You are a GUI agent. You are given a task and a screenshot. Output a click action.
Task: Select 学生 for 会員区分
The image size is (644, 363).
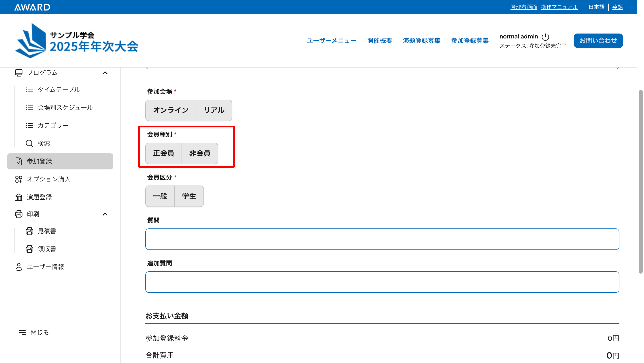(189, 196)
